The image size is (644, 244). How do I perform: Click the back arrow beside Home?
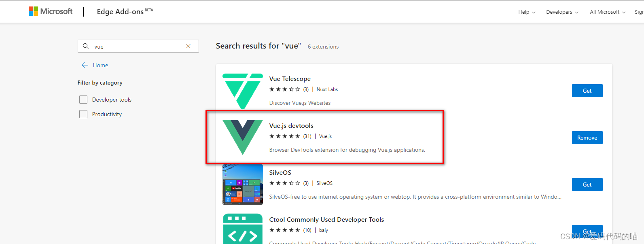[85, 65]
